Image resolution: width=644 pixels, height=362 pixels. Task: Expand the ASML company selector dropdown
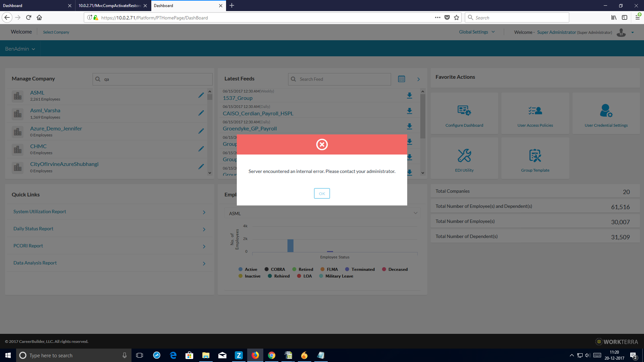pyautogui.click(x=322, y=214)
